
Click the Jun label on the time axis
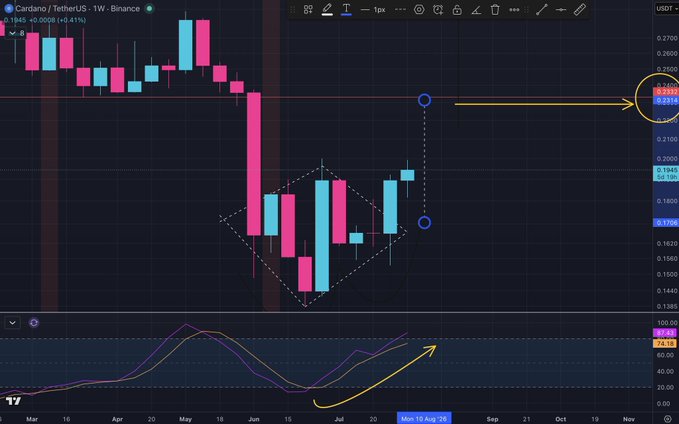coord(254,419)
